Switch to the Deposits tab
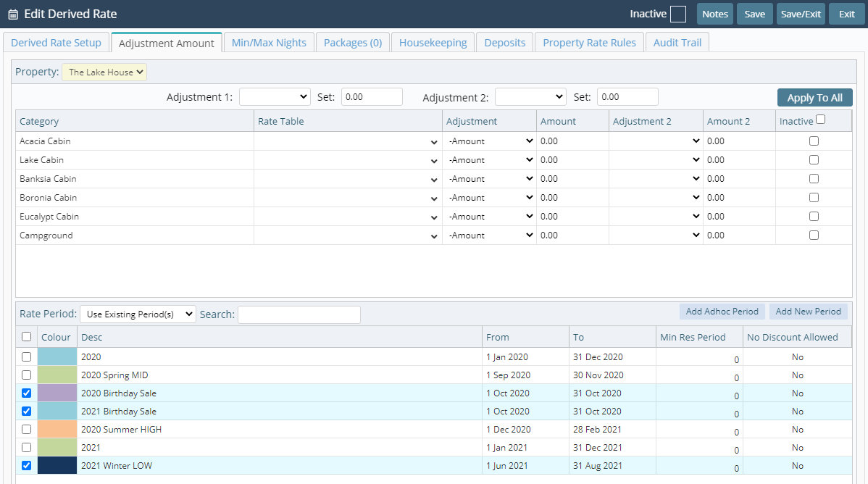This screenshot has width=868, height=484. pyautogui.click(x=504, y=43)
